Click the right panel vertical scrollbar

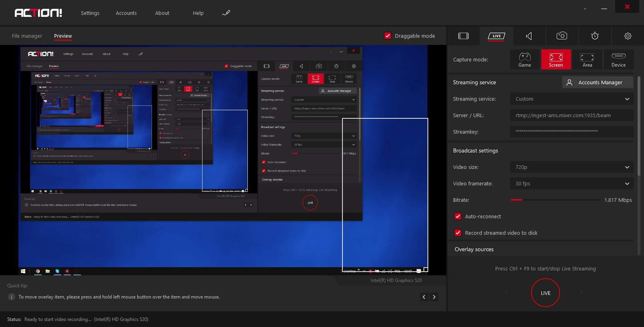(x=639, y=125)
